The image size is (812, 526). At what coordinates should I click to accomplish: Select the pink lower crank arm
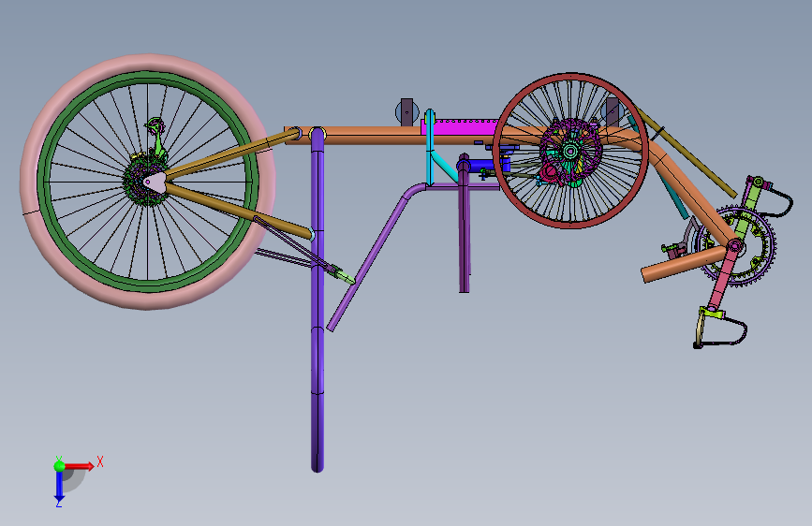tap(723, 275)
